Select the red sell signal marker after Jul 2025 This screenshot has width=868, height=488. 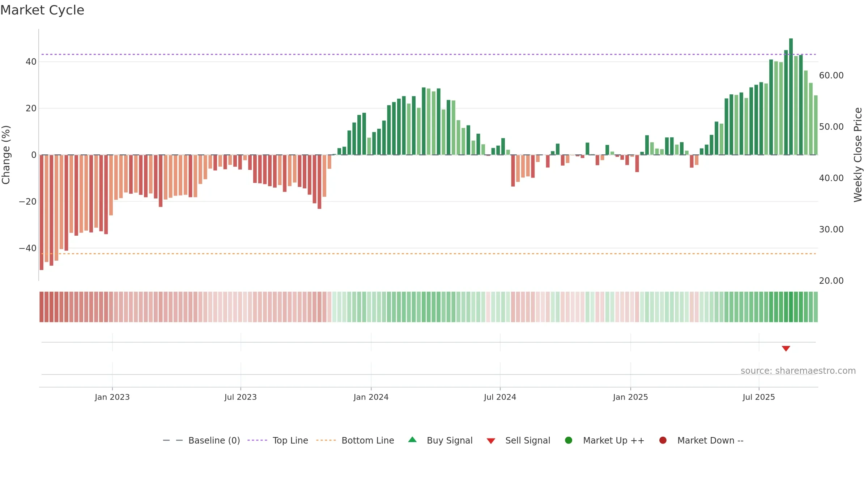tap(786, 348)
